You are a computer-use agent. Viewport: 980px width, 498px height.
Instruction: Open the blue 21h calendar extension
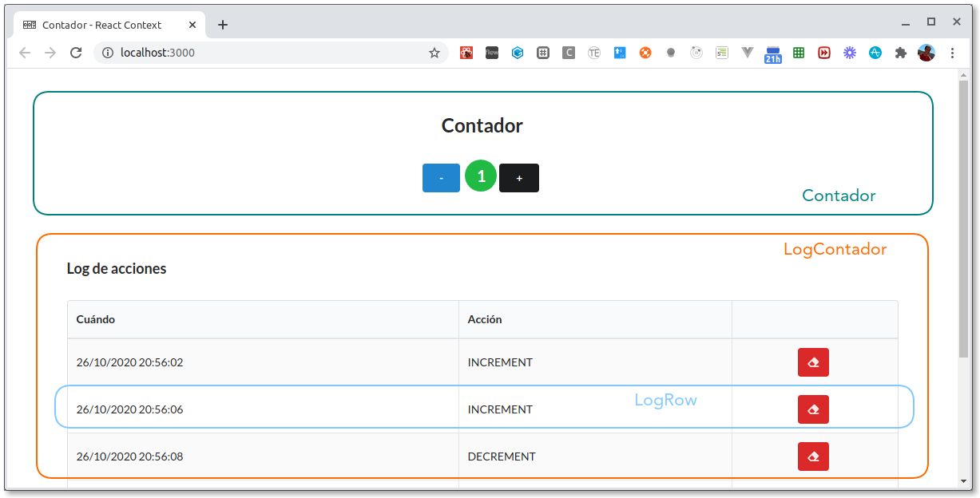773,54
